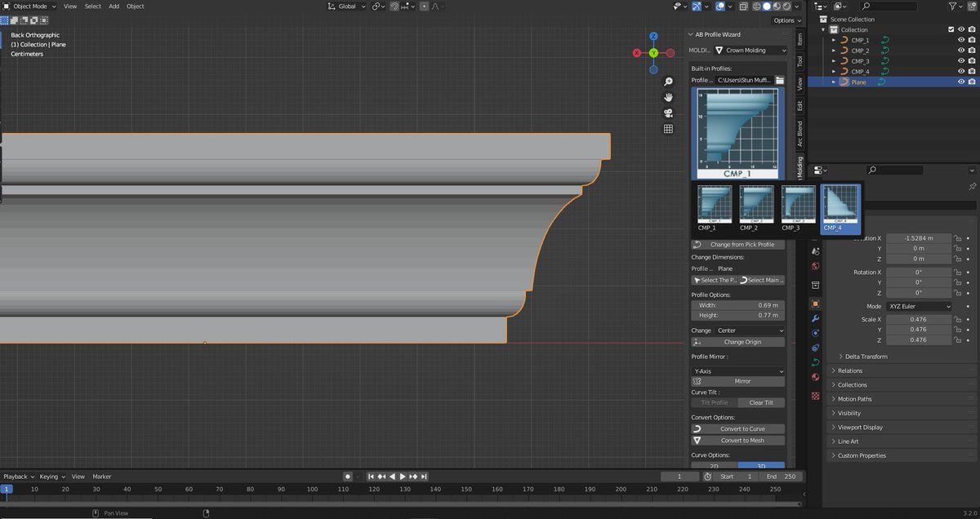This screenshot has width=980, height=519.
Task: Open the Select menu
Action: point(93,6)
